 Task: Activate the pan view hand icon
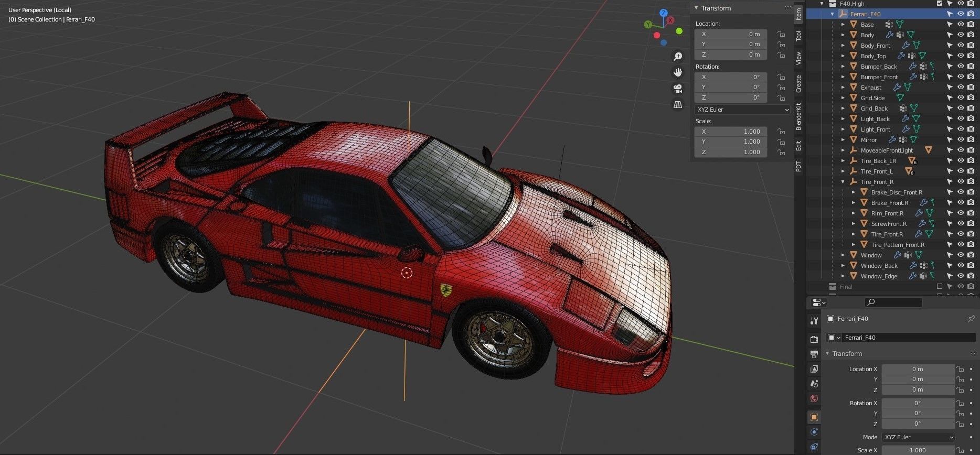tap(678, 72)
